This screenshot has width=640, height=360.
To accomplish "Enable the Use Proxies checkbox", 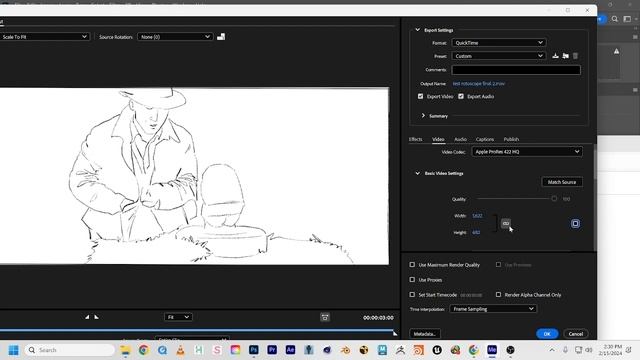I will (412, 280).
